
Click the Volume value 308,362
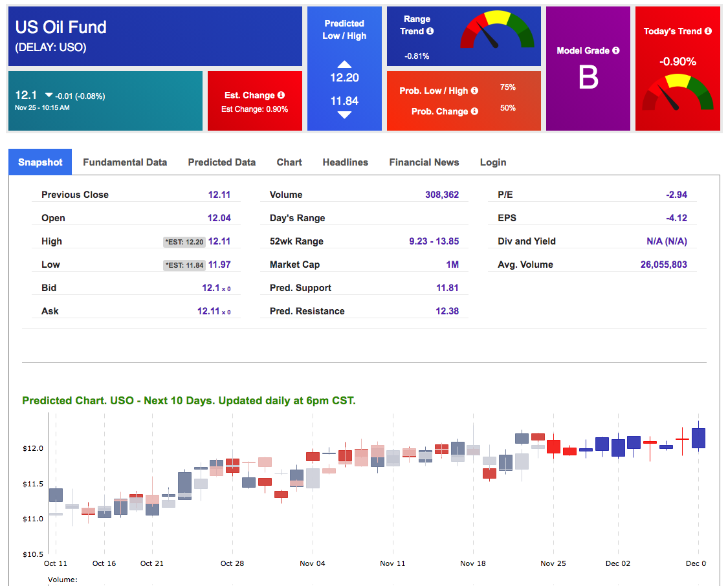click(442, 195)
